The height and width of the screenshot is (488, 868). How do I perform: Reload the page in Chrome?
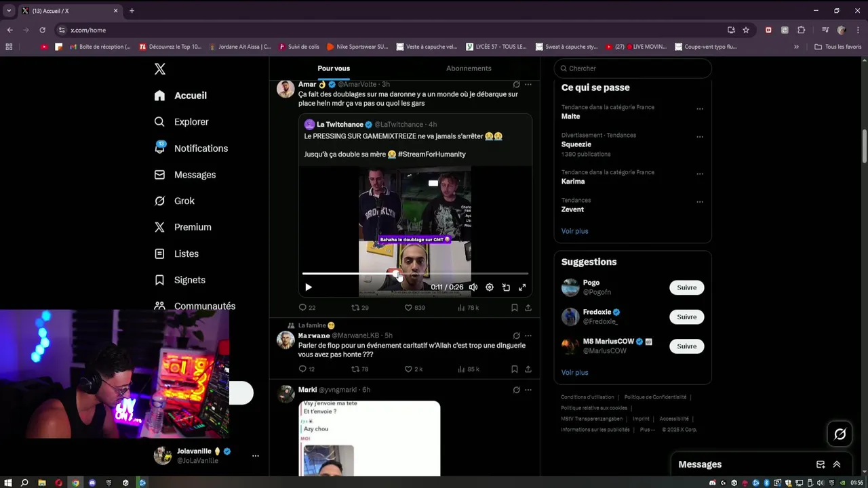tap(42, 30)
